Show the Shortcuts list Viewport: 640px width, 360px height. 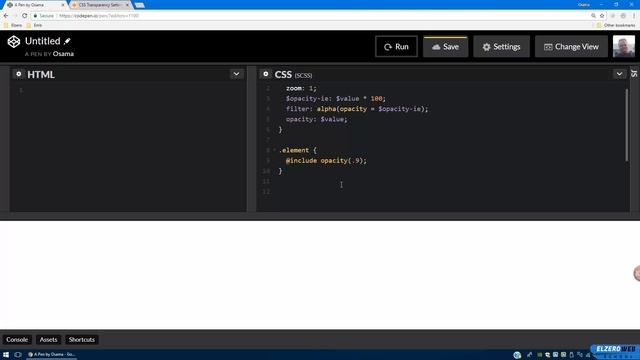pos(82,340)
